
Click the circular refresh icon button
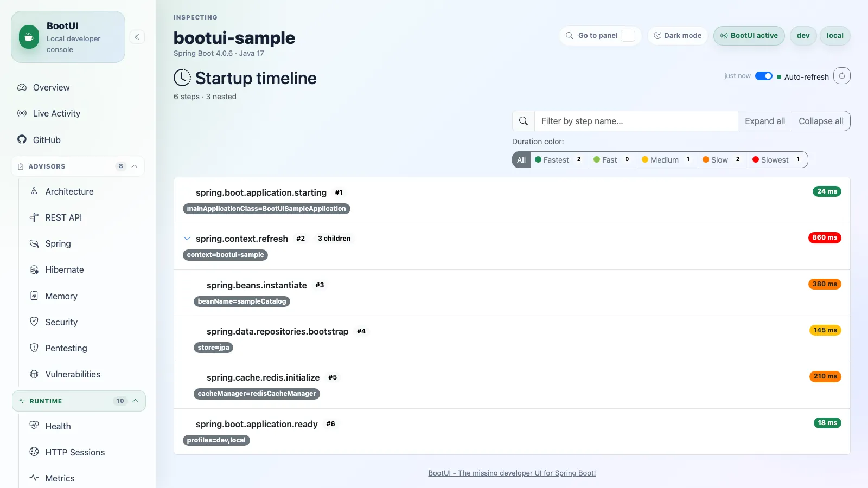pyautogui.click(x=842, y=76)
